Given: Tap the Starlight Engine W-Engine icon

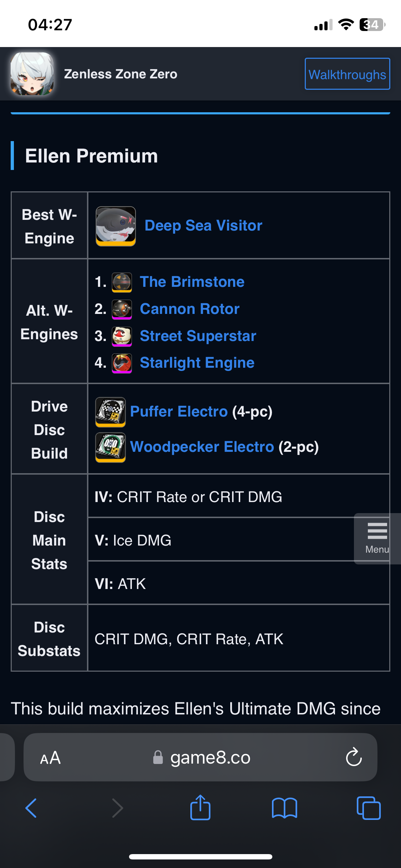Looking at the screenshot, I should coord(122,363).
